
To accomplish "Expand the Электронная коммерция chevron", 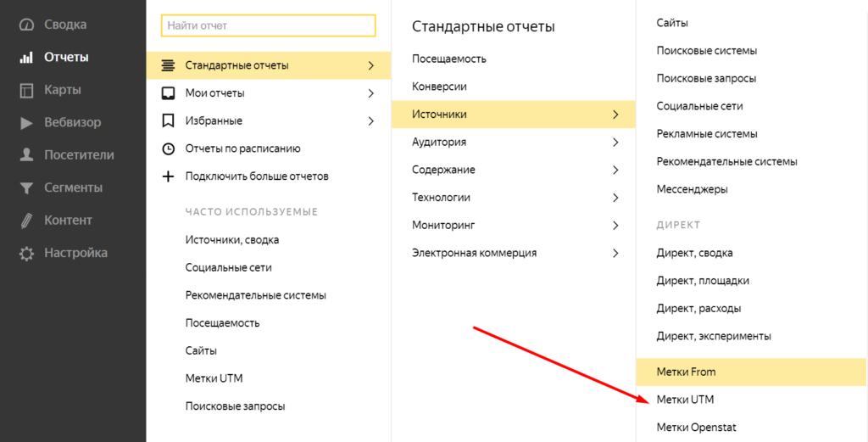I will pos(615,253).
